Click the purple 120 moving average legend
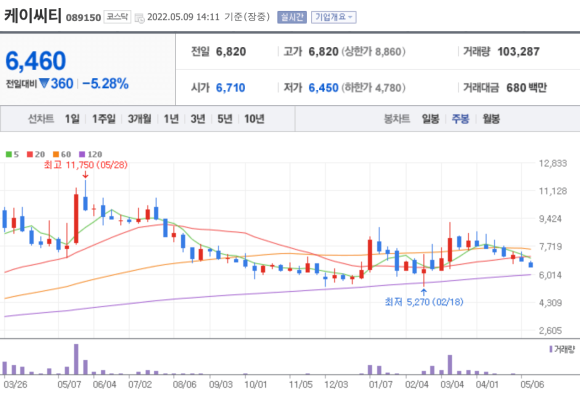This screenshot has height=397, width=580. point(91,154)
